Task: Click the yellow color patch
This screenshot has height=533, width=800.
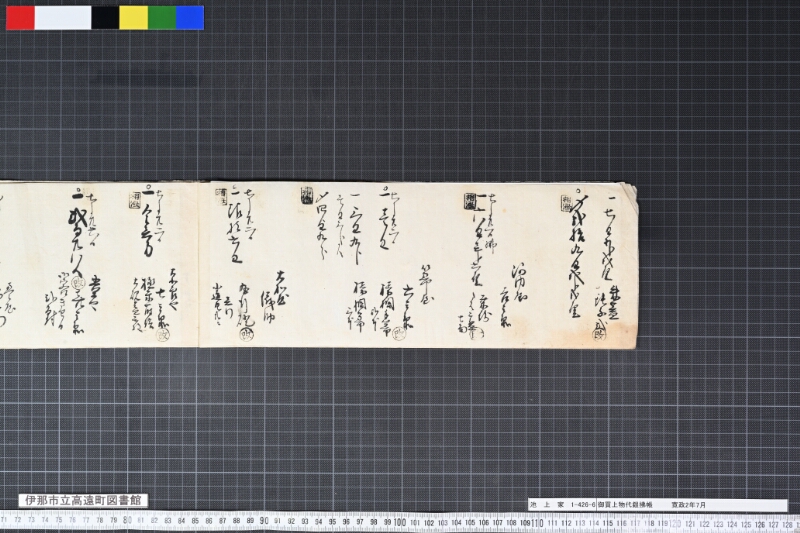Action: [x=134, y=17]
